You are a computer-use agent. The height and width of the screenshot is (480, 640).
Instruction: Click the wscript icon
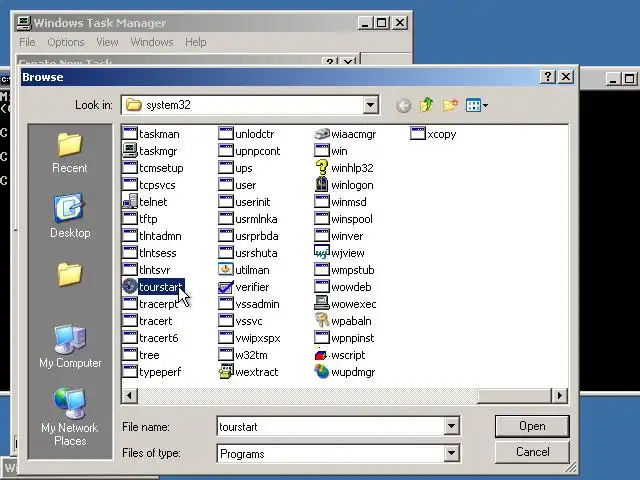pos(322,355)
